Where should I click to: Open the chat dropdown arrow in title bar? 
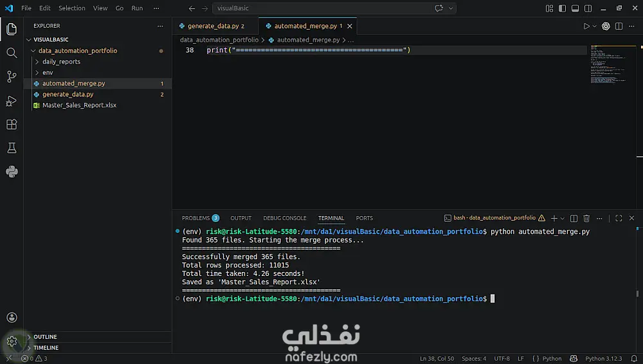point(451,8)
